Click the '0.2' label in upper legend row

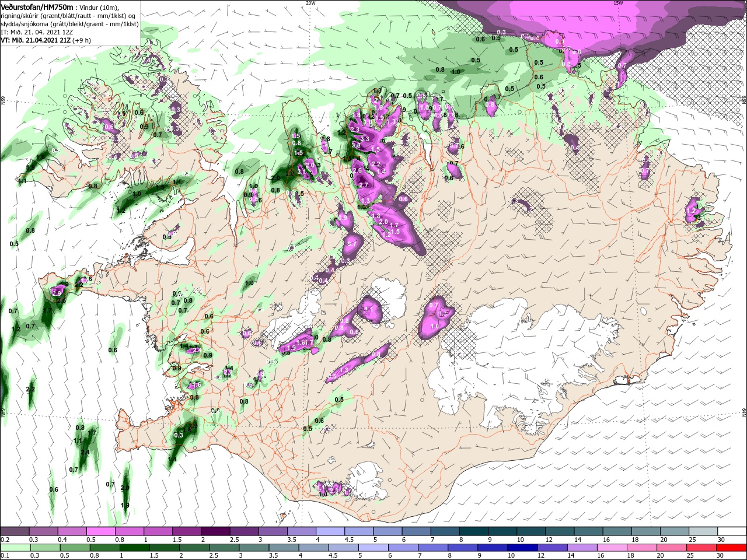[x=5, y=540]
